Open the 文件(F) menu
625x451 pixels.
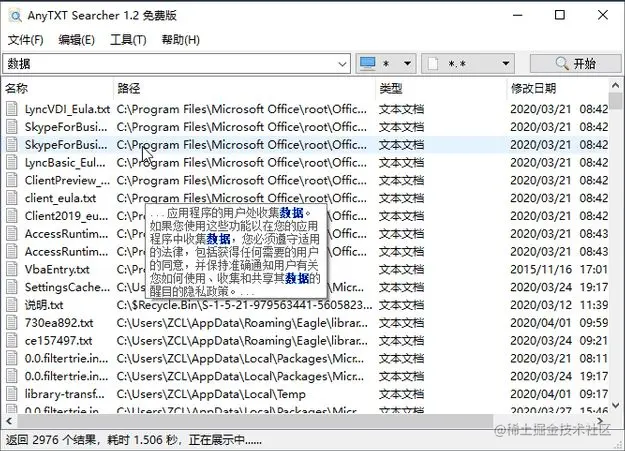coord(26,40)
